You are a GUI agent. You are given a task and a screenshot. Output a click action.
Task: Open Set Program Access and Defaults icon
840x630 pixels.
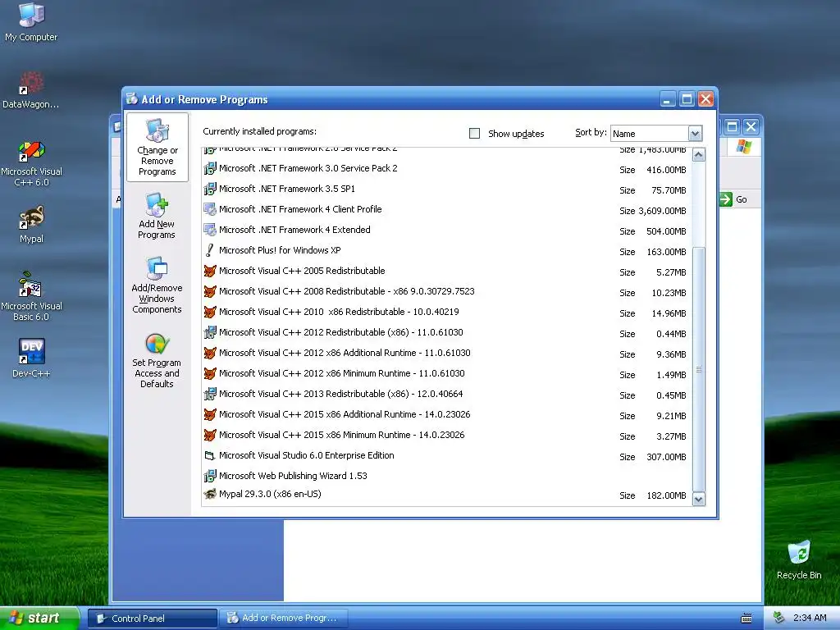click(x=157, y=344)
